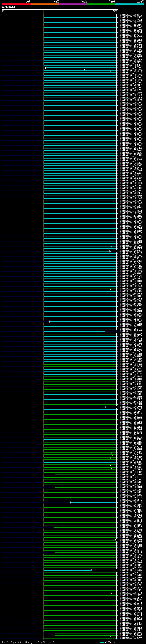Viewport: 146px width, 644px height.
Task: Select the purple ~60% identity legend segment
Action: 73,4
